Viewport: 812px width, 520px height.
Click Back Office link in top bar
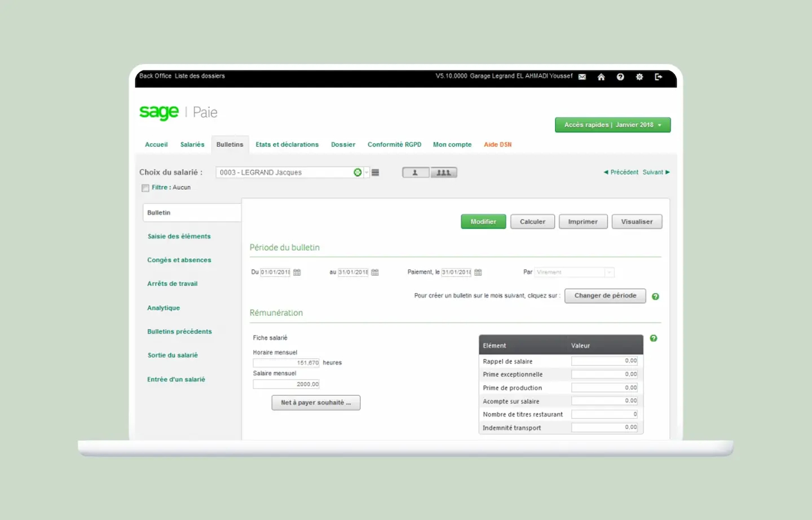click(x=156, y=76)
